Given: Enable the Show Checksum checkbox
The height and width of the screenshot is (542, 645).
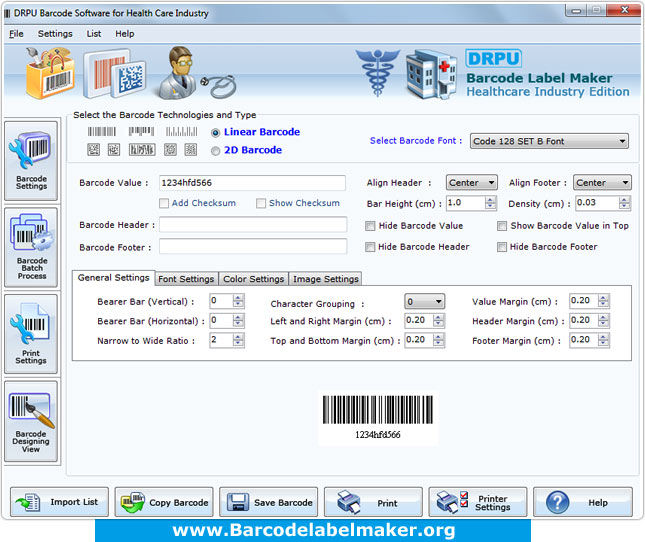Looking at the screenshot, I should tap(261, 203).
